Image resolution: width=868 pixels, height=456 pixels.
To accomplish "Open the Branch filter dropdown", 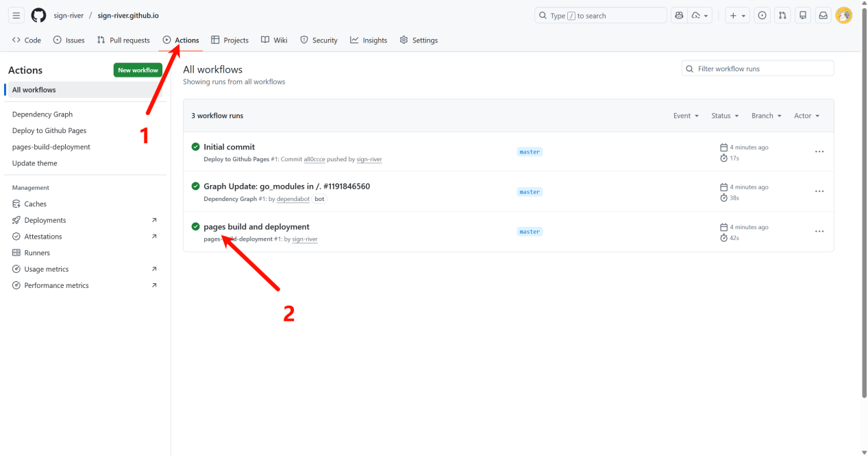I will 767,116.
